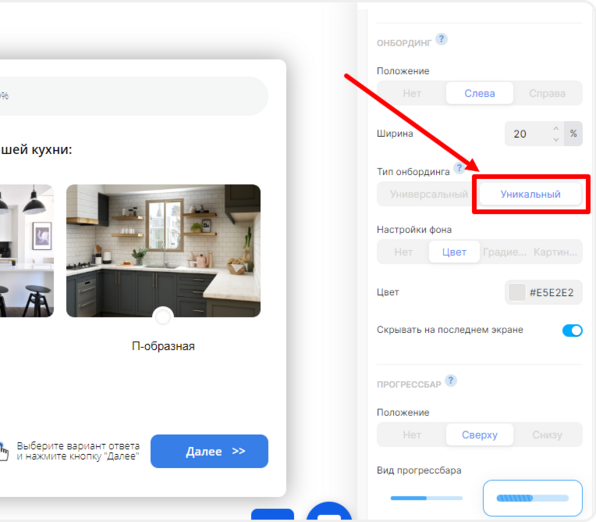Image resolution: width=596 pixels, height=522 pixels.
Task: Choose Картинка background setting
Action: click(555, 252)
